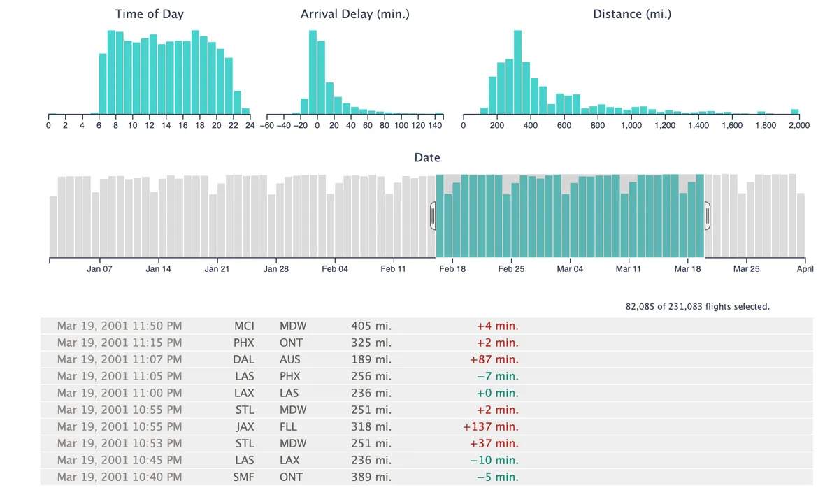Click origin airport JAX
This screenshot has width=839, height=504.
click(x=244, y=426)
